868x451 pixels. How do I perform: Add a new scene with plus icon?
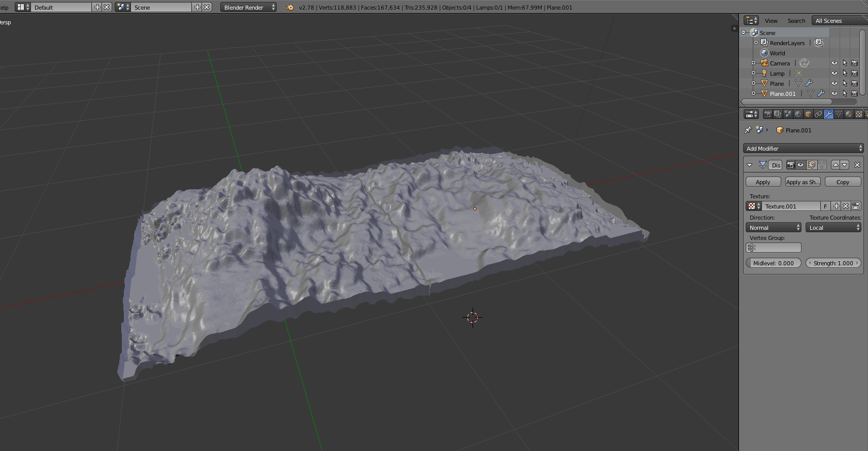click(x=197, y=7)
